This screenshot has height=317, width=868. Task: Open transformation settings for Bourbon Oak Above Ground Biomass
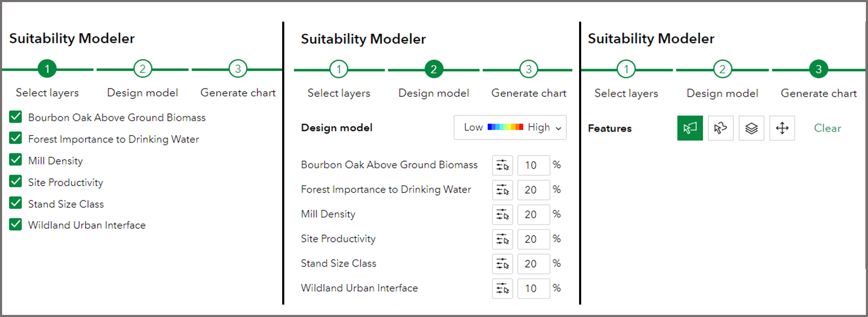503,165
